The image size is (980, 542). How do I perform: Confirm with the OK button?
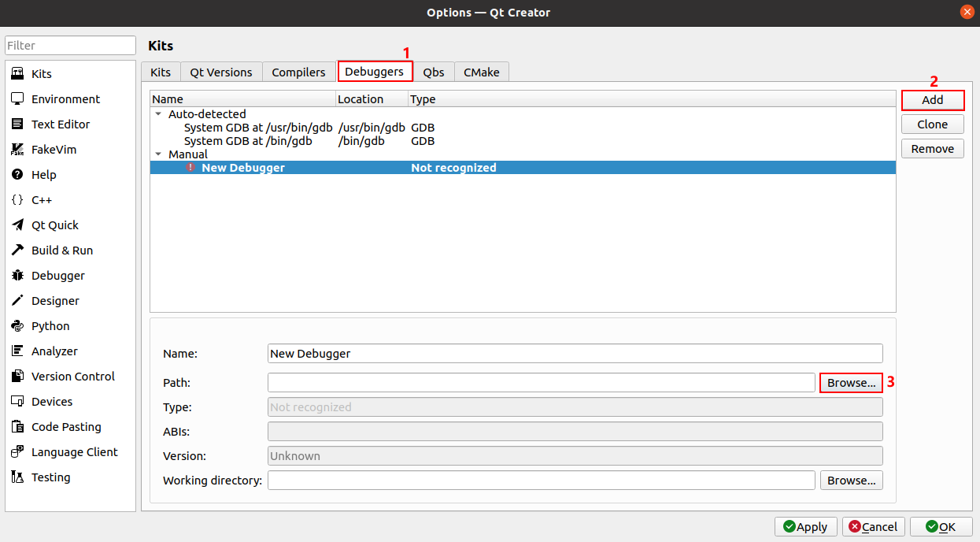click(941, 527)
